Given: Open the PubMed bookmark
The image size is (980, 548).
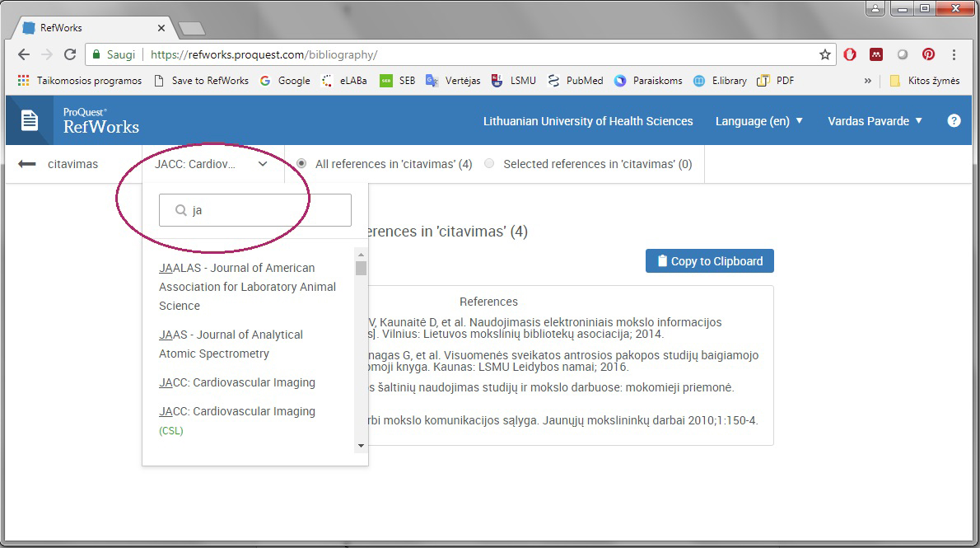Looking at the screenshot, I should 575,81.
